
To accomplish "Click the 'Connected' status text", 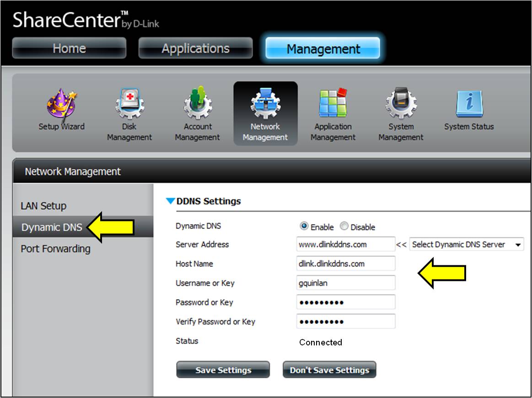I will (321, 342).
